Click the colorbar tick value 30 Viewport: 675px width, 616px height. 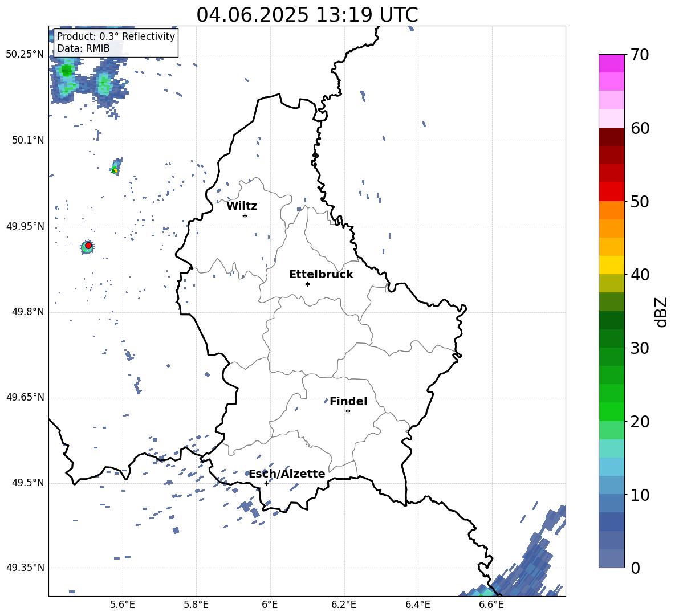point(640,348)
